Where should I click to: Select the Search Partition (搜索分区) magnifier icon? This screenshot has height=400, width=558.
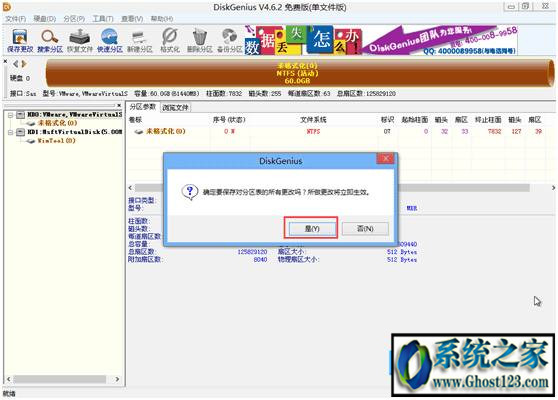pyautogui.click(x=50, y=41)
